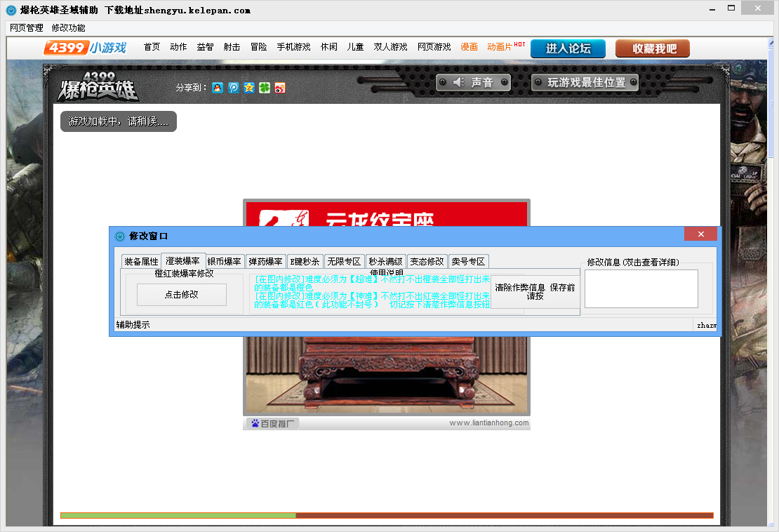The image size is (779, 532).
Task: Open the 漫画 link
Action: click(x=469, y=47)
